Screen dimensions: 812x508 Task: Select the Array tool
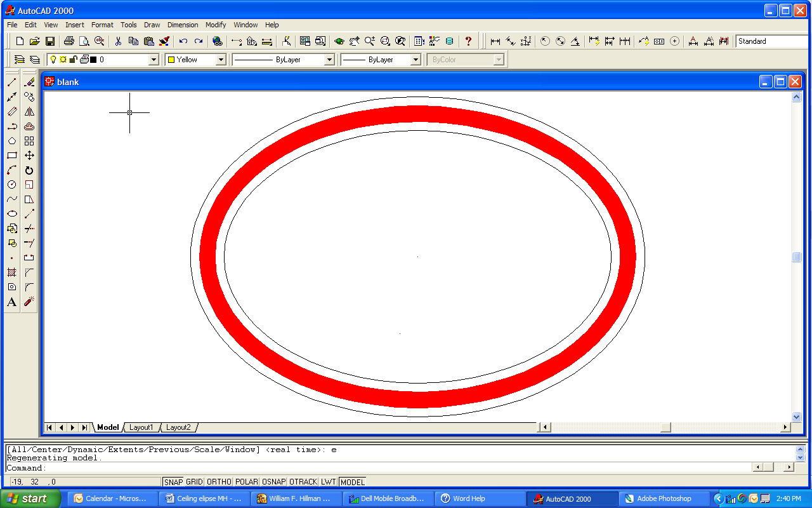[29, 141]
